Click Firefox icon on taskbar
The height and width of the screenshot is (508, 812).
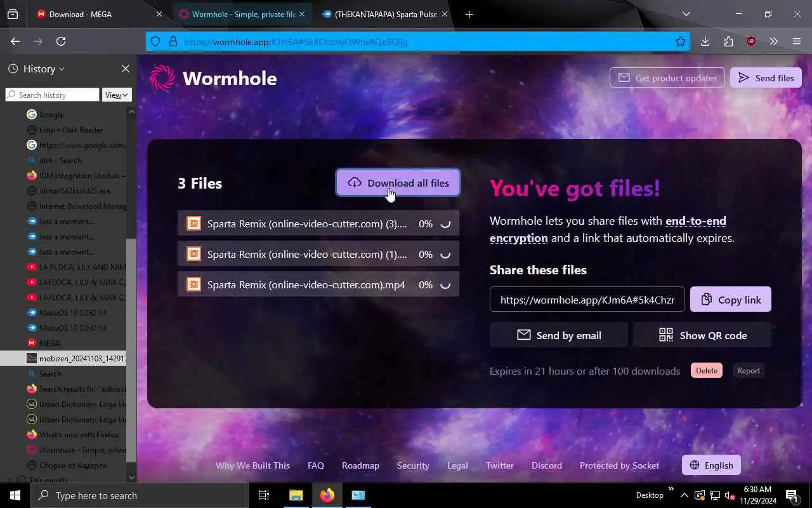tap(327, 495)
